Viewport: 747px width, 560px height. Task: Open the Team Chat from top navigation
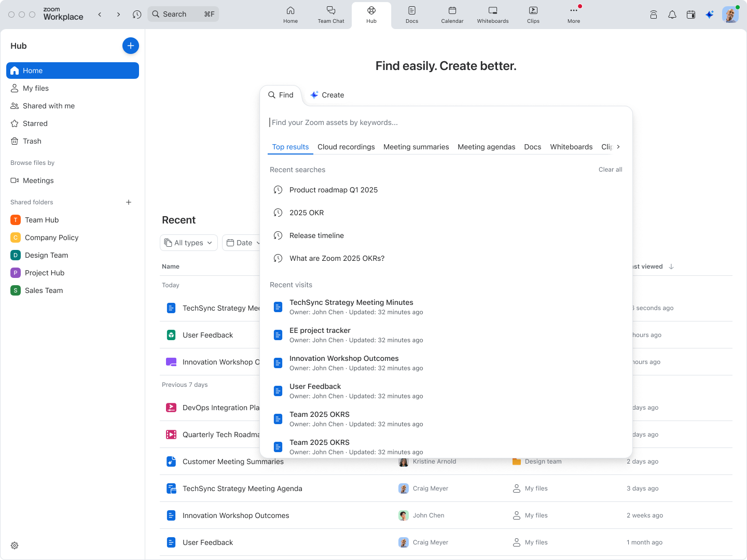331,15
